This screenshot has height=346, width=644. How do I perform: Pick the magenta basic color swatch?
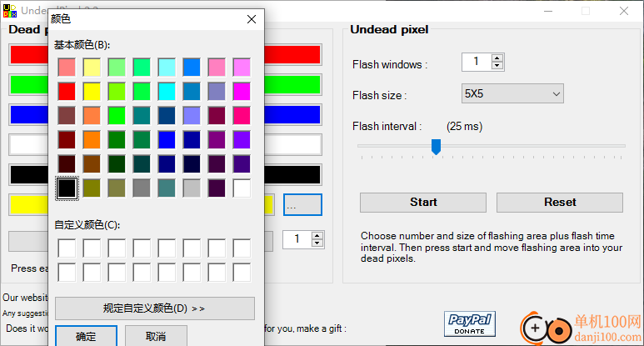(242, 91)
